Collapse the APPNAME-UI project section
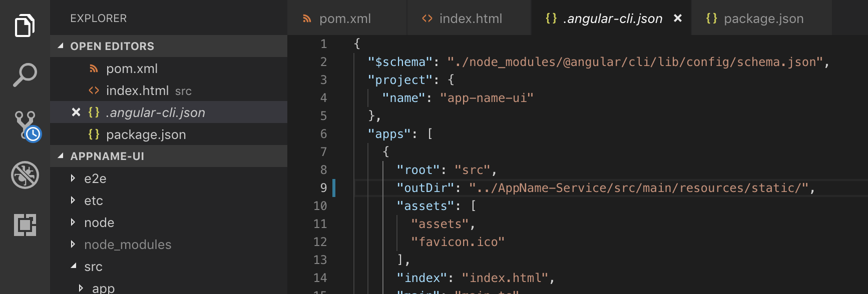 click(x=61, y=156)
